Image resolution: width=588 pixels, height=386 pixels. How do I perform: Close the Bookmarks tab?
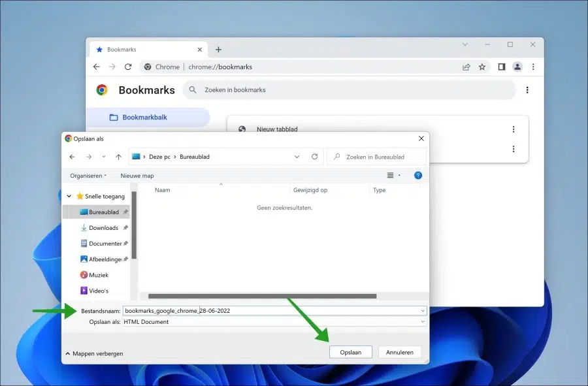[199, 50]
